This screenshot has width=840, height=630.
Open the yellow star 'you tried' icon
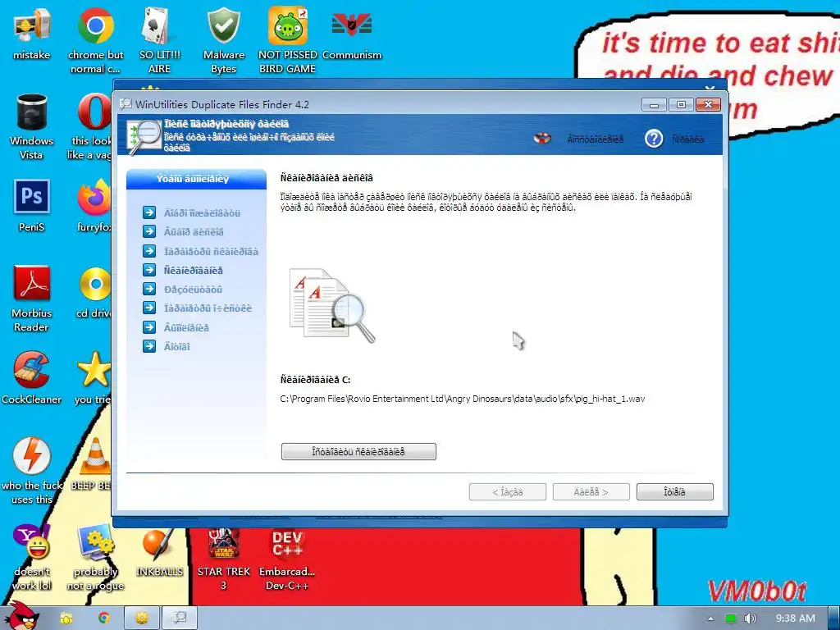[94, 377]
